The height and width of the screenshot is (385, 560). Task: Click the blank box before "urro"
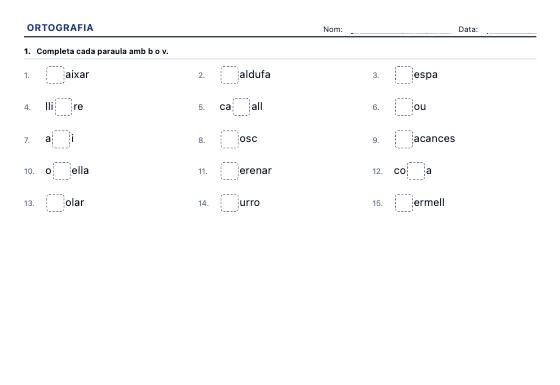click(x=229, y=203)
